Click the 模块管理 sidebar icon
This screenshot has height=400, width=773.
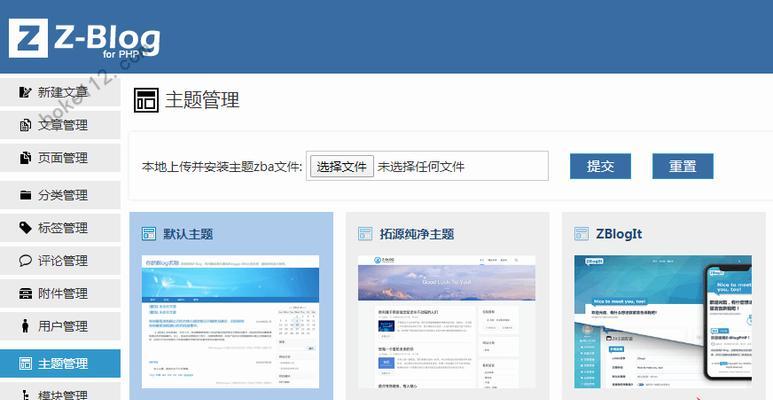pyautogui.click(x=25, y=395)
